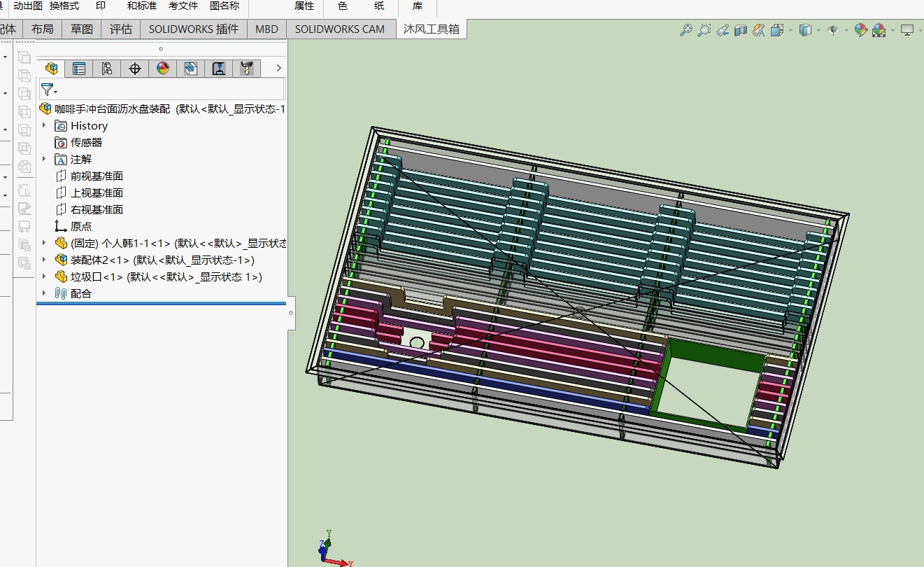Click the 属性 button in the ribbon
Viewport: 924px width, 567px height.
tap(304, 6)
